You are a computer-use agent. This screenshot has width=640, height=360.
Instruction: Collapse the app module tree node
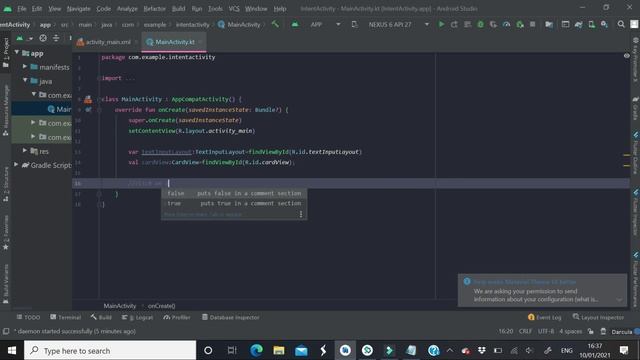(x=17, y=52)
